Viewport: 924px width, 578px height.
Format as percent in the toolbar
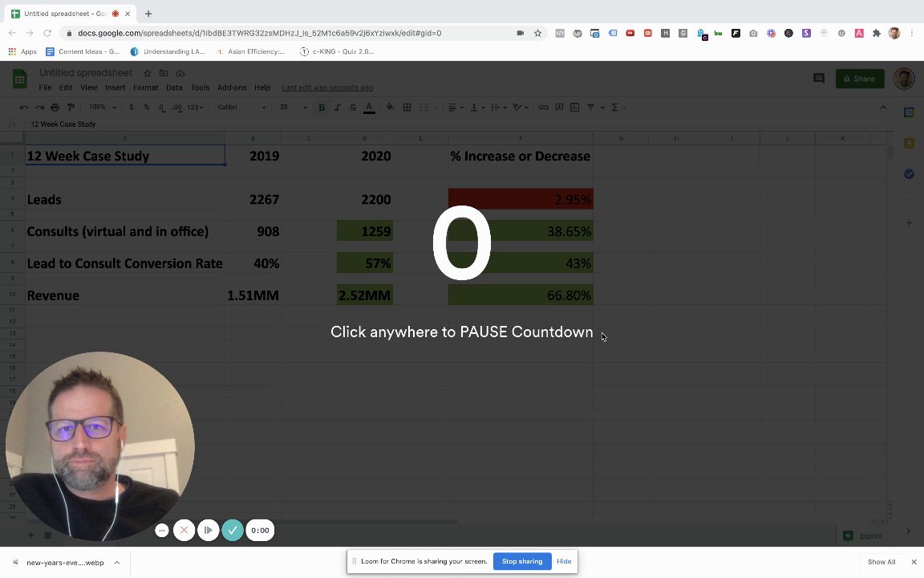click(146, 108)
